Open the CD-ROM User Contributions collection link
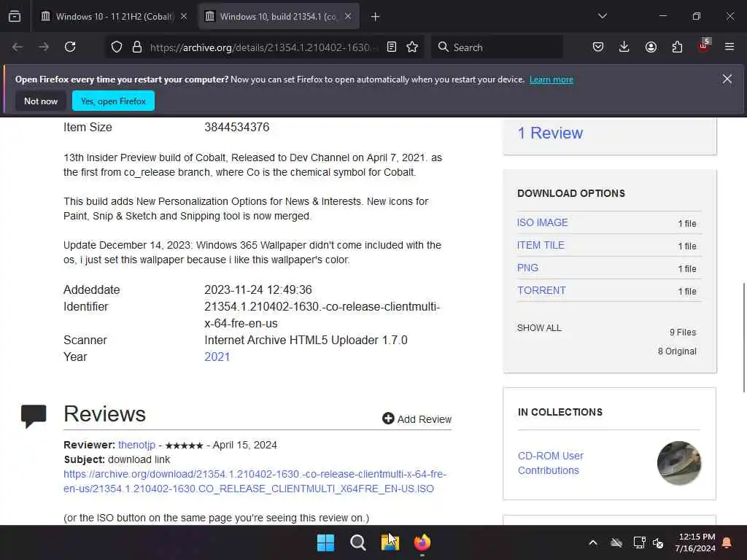747x560 pixels. click(x=551, y=463)
